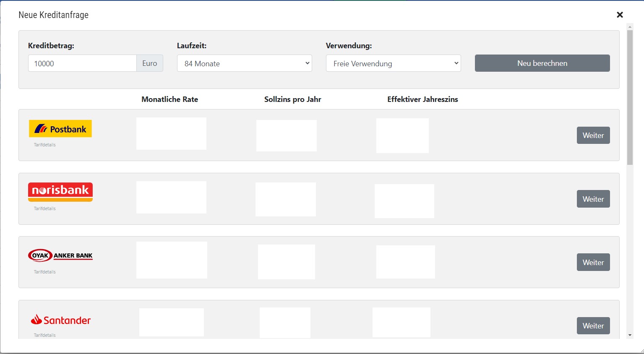Open the Verwendung dropdown

coord(394,63)
